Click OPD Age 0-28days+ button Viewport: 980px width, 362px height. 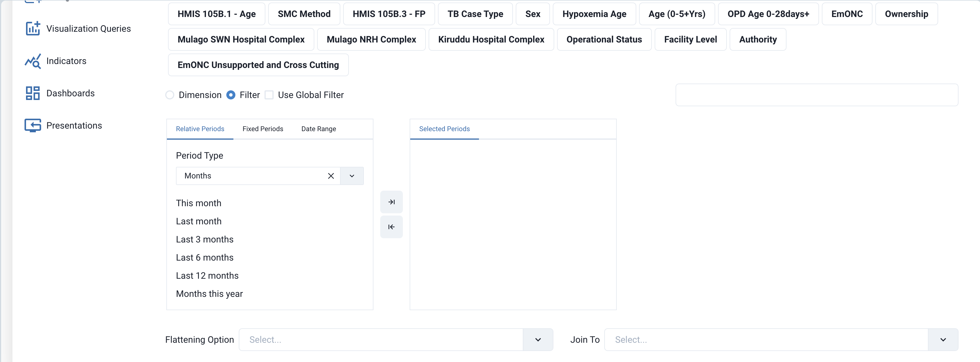(768, 14)
